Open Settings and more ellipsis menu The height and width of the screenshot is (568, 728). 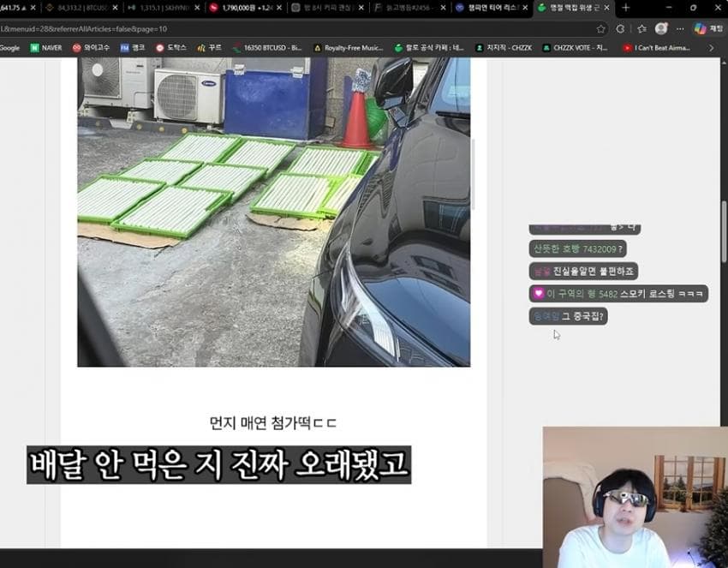tap(680, 29)
